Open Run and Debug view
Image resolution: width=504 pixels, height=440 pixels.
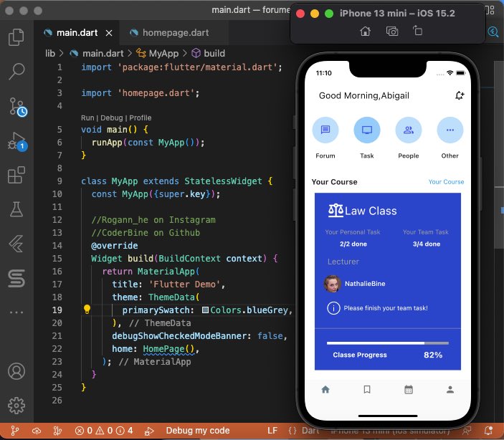17,142
